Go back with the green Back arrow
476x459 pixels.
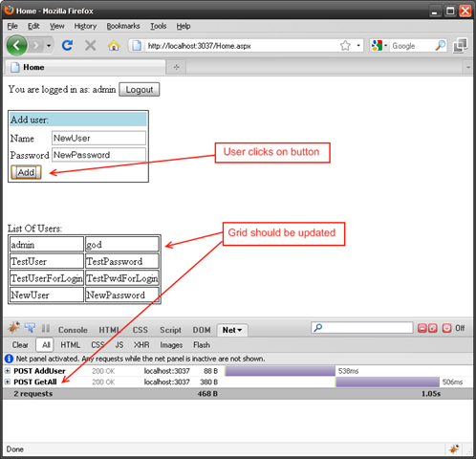16,46
